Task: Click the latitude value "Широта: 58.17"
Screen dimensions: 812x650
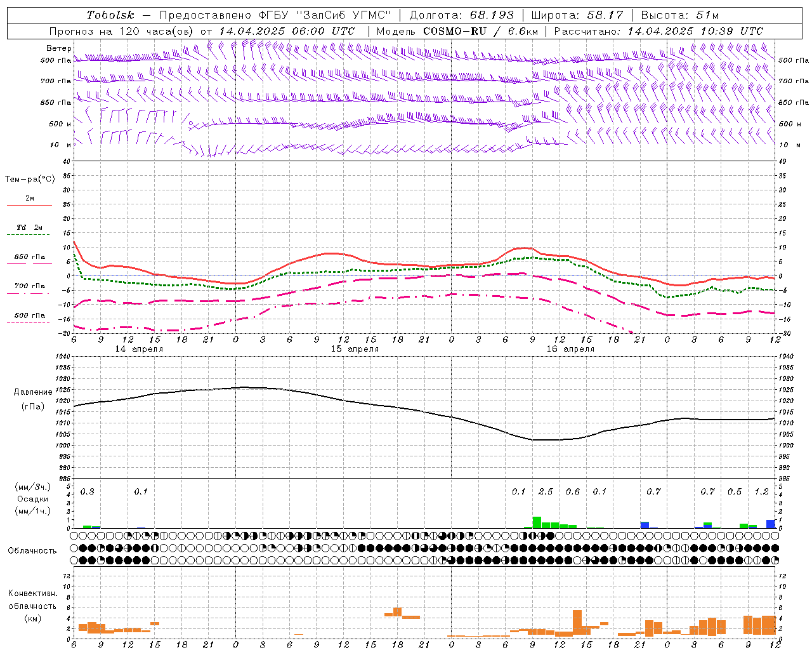Action: click(577, 15)
